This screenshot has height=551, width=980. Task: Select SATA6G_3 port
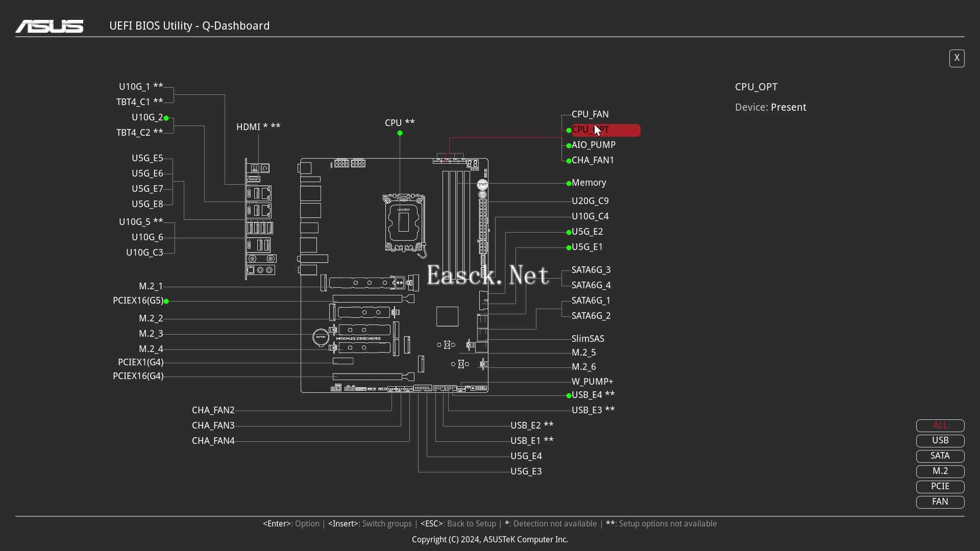[x=591, y=270]
